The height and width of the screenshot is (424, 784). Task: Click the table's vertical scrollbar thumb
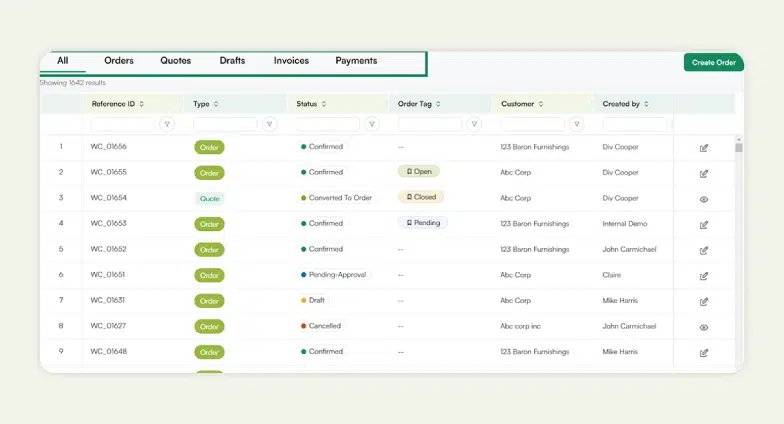(739, 146)
